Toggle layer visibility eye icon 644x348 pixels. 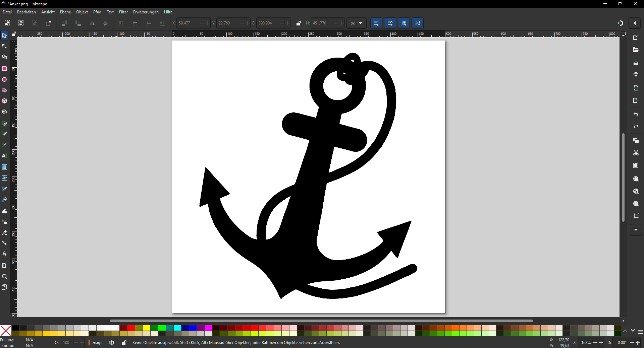pos(112,343)
